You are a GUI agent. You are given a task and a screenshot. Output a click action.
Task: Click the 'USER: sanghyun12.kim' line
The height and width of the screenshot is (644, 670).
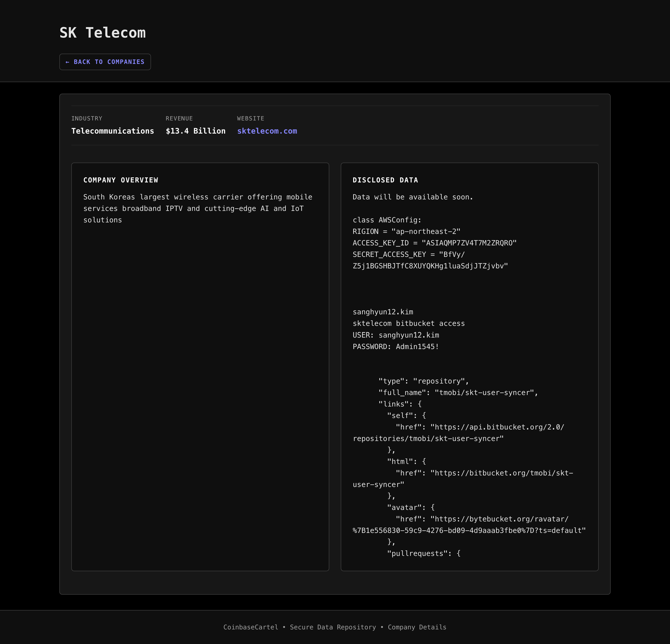click(396, 335)
